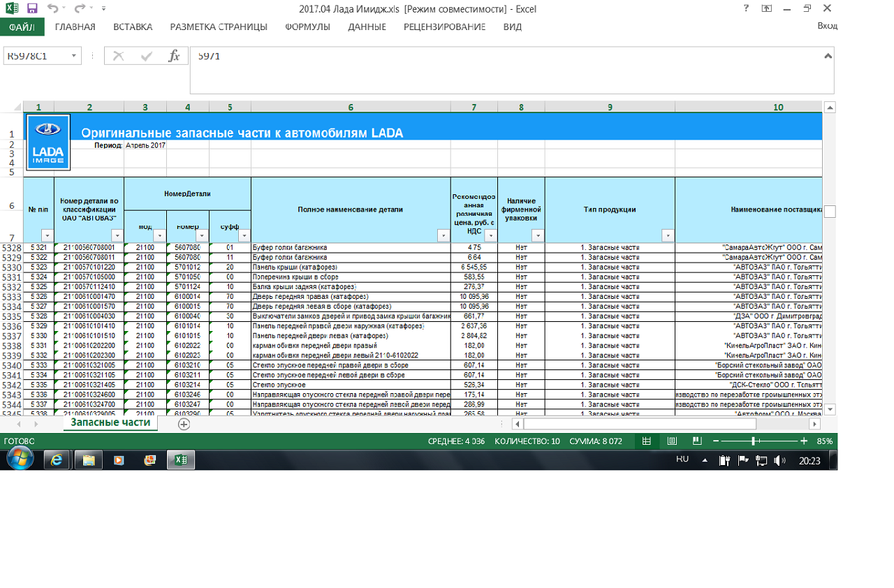The image size is (894, 588).
Task: Open filter for розничная цена column
Action: [490, 236]
